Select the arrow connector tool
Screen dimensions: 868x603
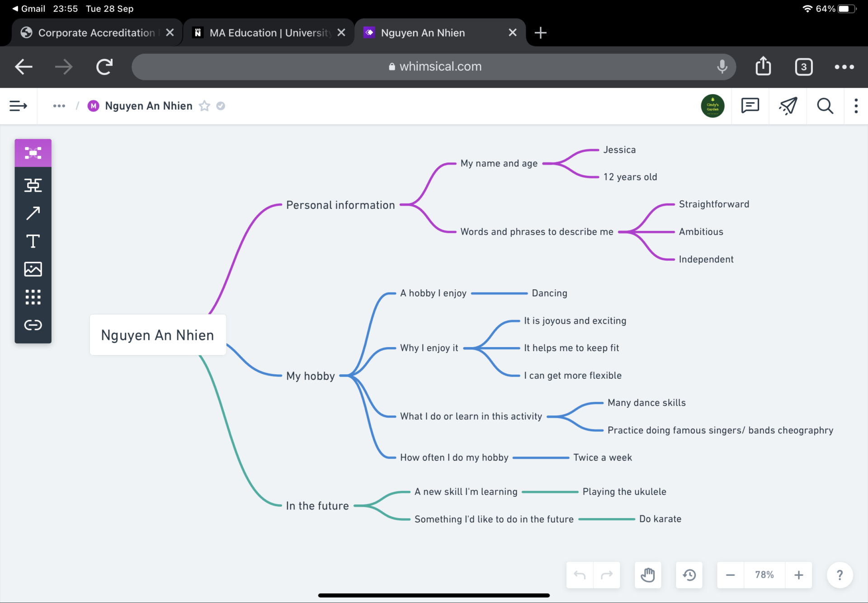click(33, 213)
